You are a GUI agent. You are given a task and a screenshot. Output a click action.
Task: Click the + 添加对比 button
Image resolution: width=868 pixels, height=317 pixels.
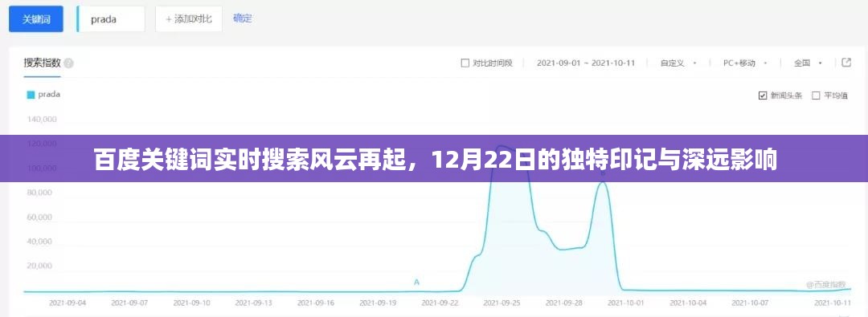(x=189, y=19)
